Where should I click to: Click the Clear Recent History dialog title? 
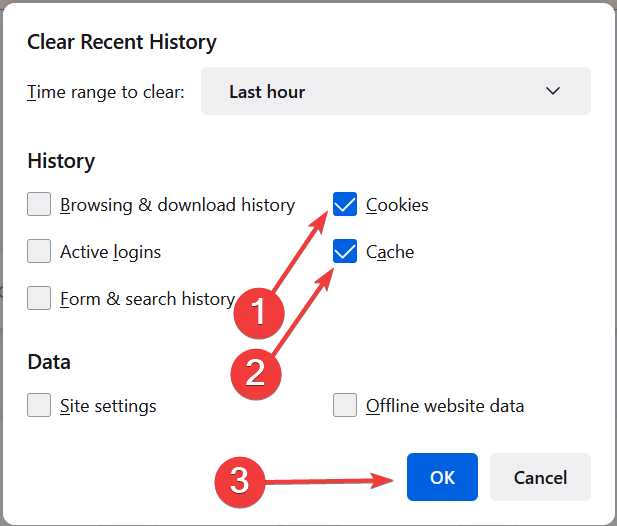[122, 42]
